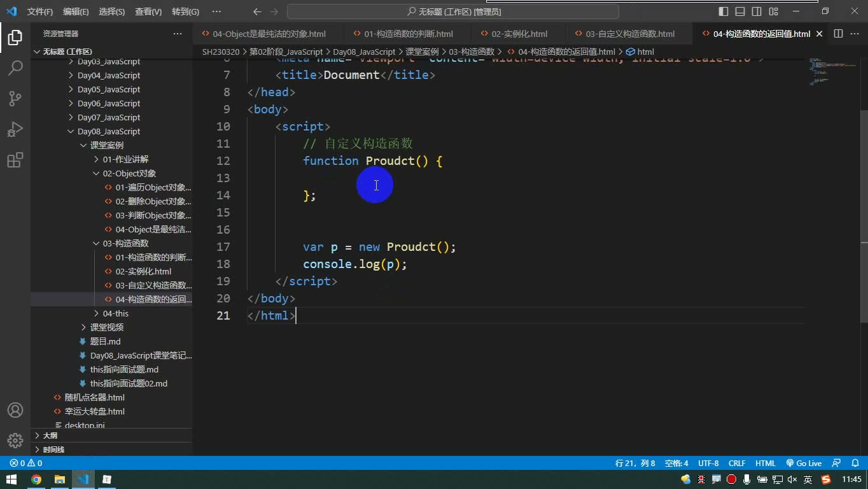Expand the 大纲 outline section
Screen dimensions: 868x489
click(x=50, y=436)
